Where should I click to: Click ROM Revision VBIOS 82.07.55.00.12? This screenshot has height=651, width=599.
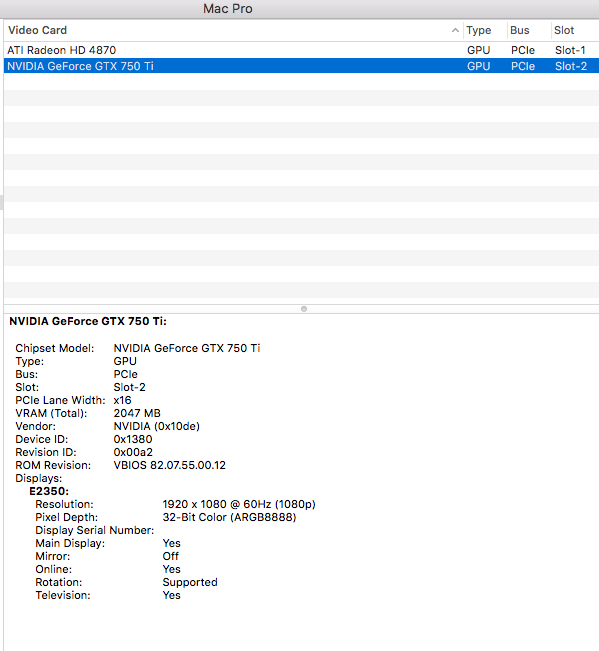pos(169,465)
